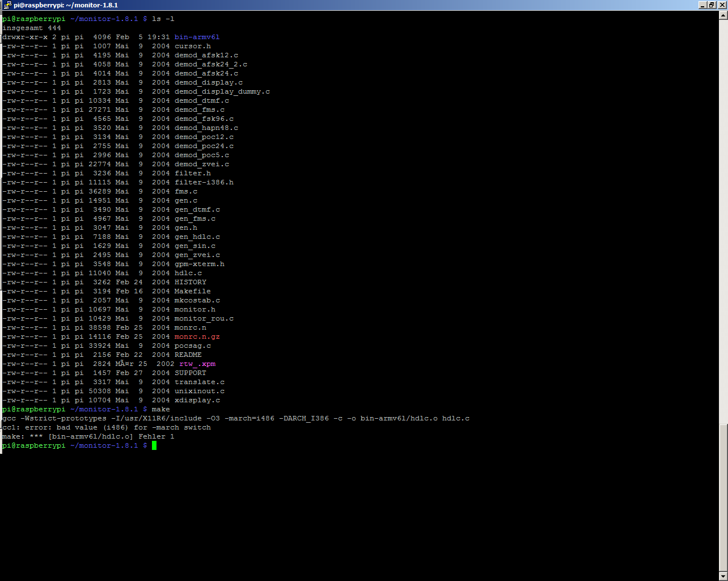Click the red monrc.n.gz file name
Image resolution: width=728 pixels, height=581 pixels.
197,336
